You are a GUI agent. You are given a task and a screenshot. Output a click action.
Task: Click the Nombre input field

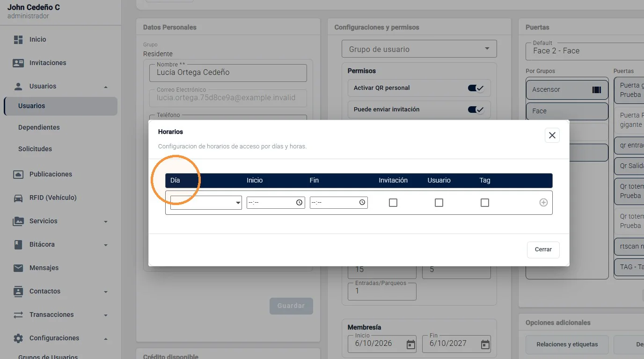(228, 73)
